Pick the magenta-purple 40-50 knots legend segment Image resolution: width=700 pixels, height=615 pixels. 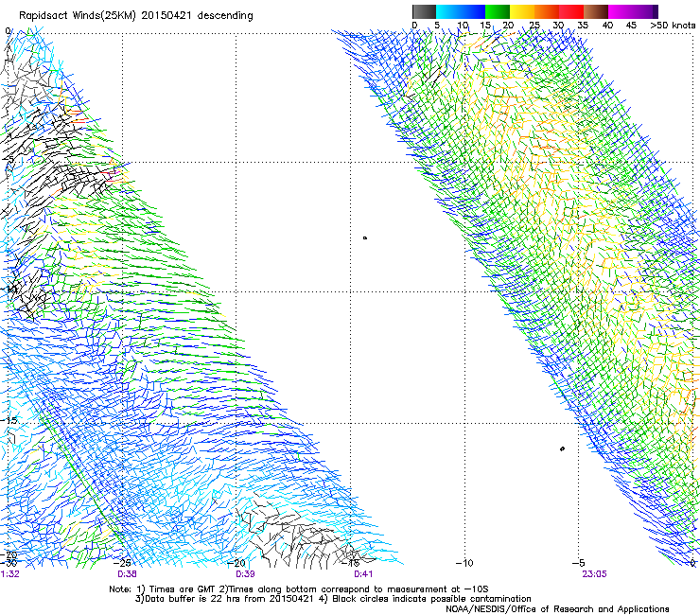(630, 11)
